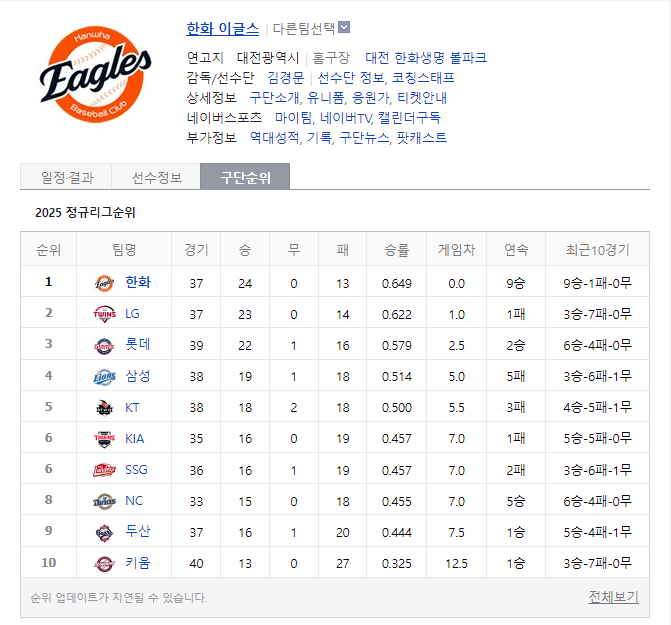
Task: Open 코칭스태프 link
Action: [423, 77]
